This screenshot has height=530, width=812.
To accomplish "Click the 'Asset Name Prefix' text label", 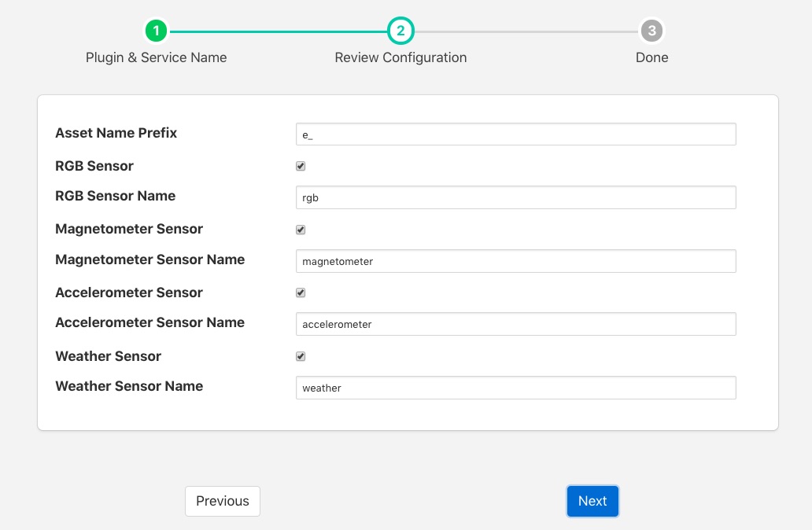I will pos(116,133).
